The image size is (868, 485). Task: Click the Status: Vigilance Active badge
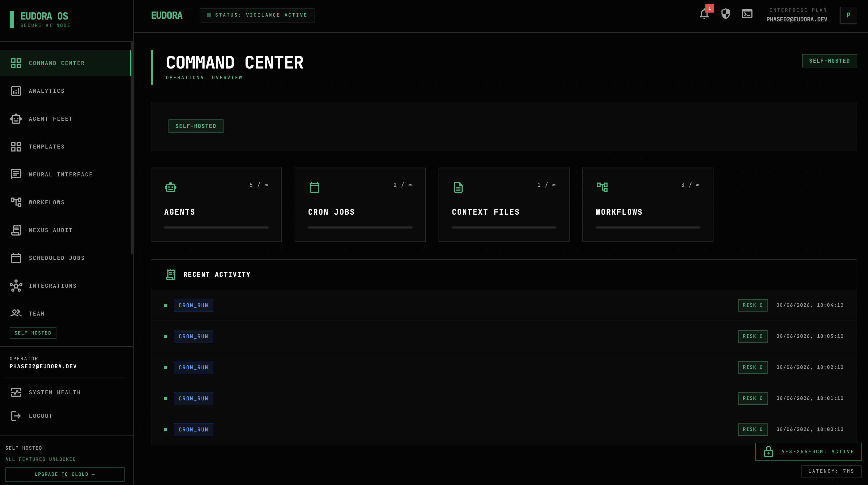click(257, 15)
